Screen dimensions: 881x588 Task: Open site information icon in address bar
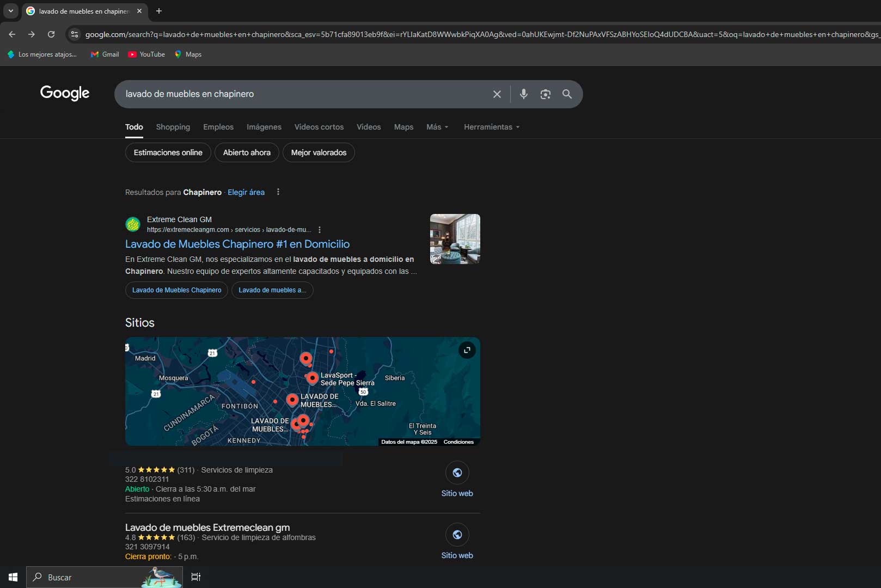75,34
